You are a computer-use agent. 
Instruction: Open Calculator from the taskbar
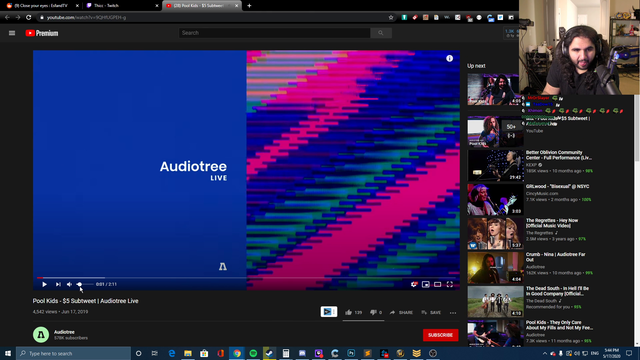(286, 353)
